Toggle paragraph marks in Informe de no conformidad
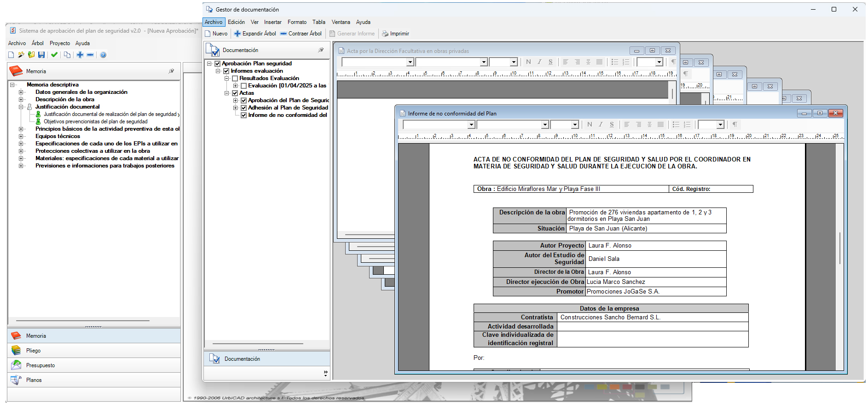This screenshot has height=404, width=868. point(735,125)
